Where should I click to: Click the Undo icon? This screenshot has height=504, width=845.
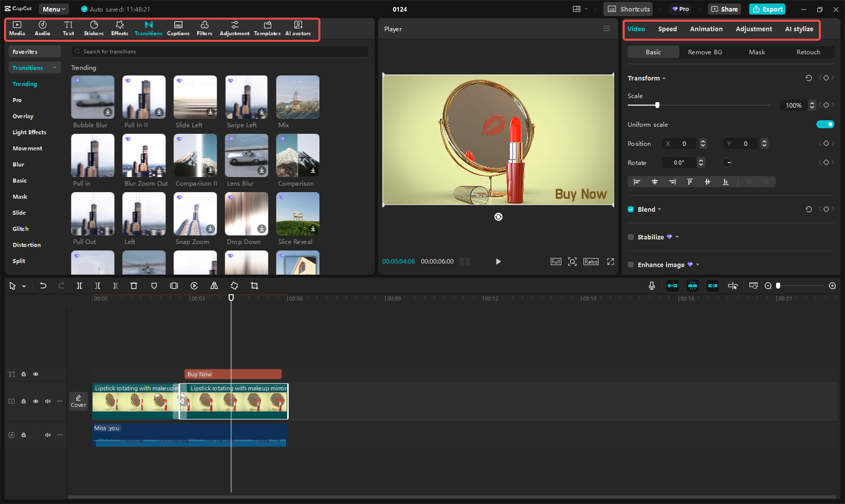43,285
